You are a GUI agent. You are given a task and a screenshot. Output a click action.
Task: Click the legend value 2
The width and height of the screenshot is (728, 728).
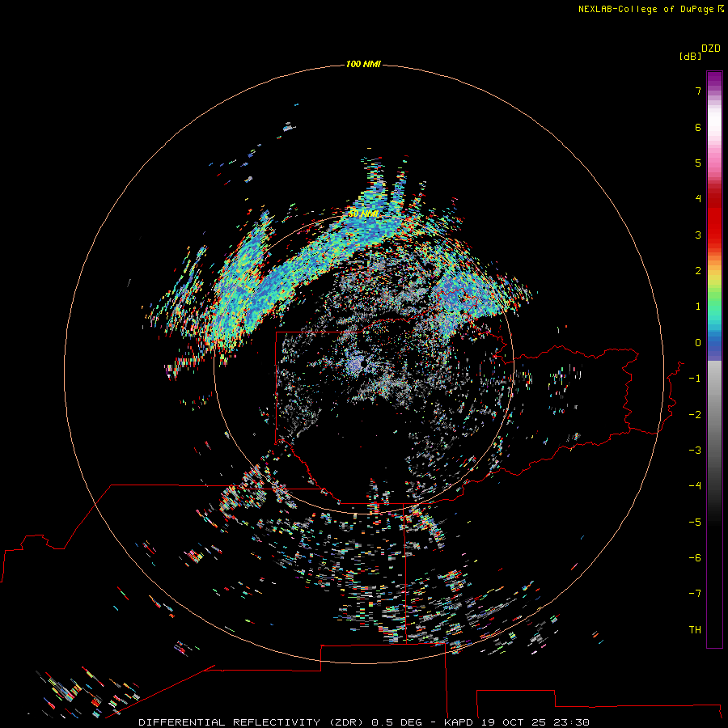click(698, 271)
